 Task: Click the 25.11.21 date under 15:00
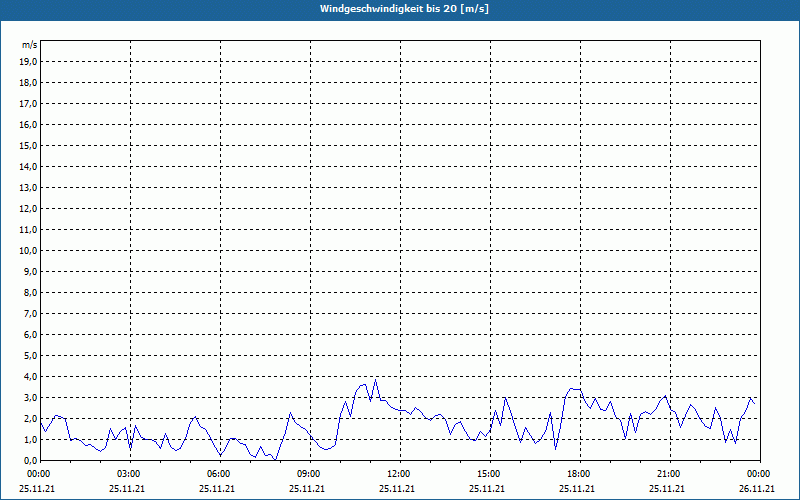487,488
